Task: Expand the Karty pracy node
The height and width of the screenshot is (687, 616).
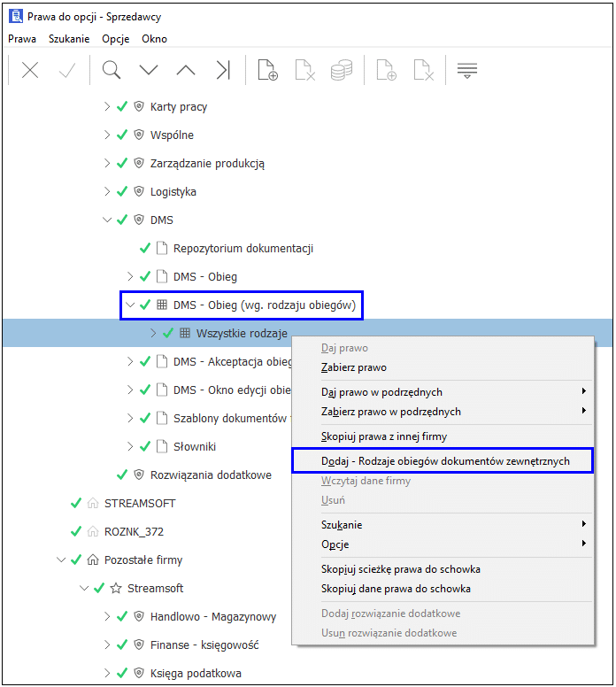Action: pyautogui.click(x=107, y=106)
